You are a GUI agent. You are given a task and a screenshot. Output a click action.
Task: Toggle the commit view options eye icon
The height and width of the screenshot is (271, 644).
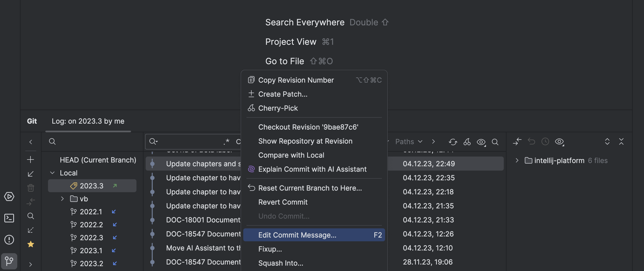(481, 142)
